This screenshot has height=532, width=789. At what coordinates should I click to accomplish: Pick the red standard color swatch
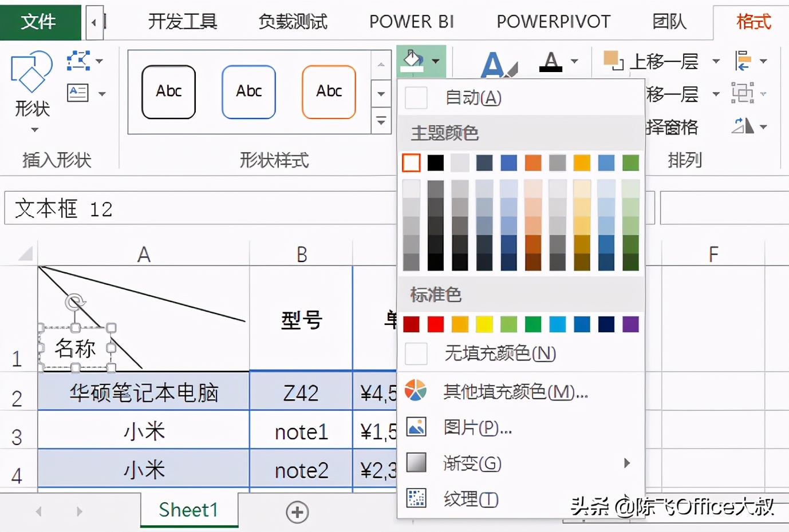[x=435, y=324]
